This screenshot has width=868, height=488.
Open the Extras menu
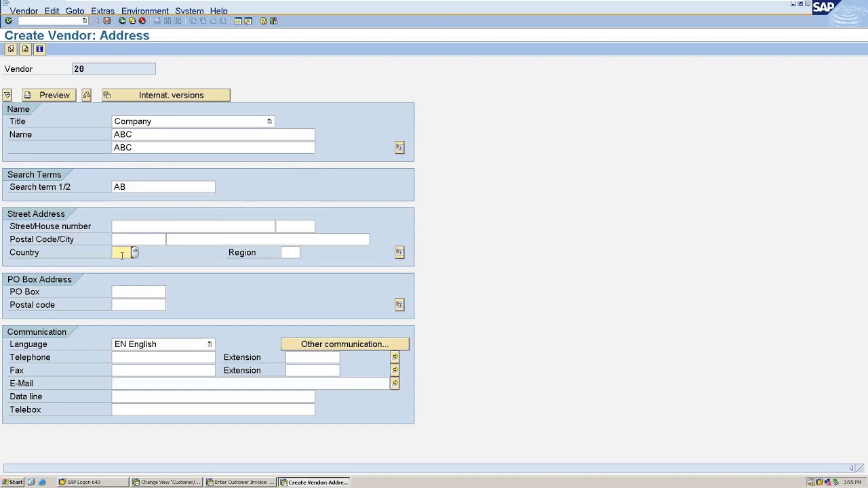pos(102,11)
